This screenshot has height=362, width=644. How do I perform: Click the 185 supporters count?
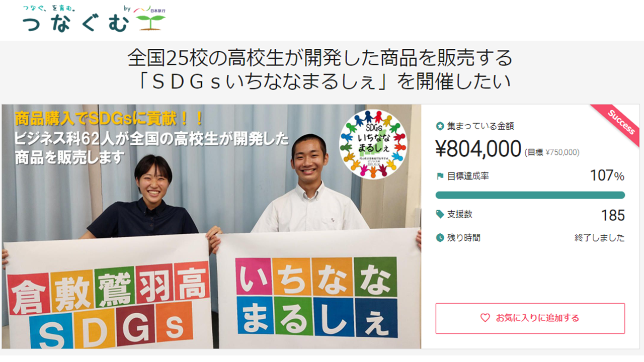point(613,216)
